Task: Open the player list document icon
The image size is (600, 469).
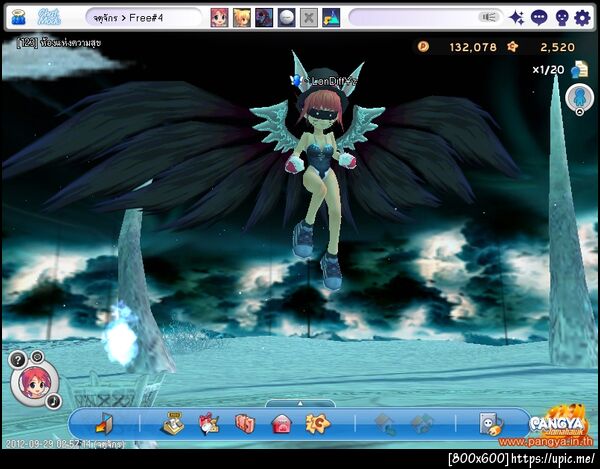Action: (580, 70)
